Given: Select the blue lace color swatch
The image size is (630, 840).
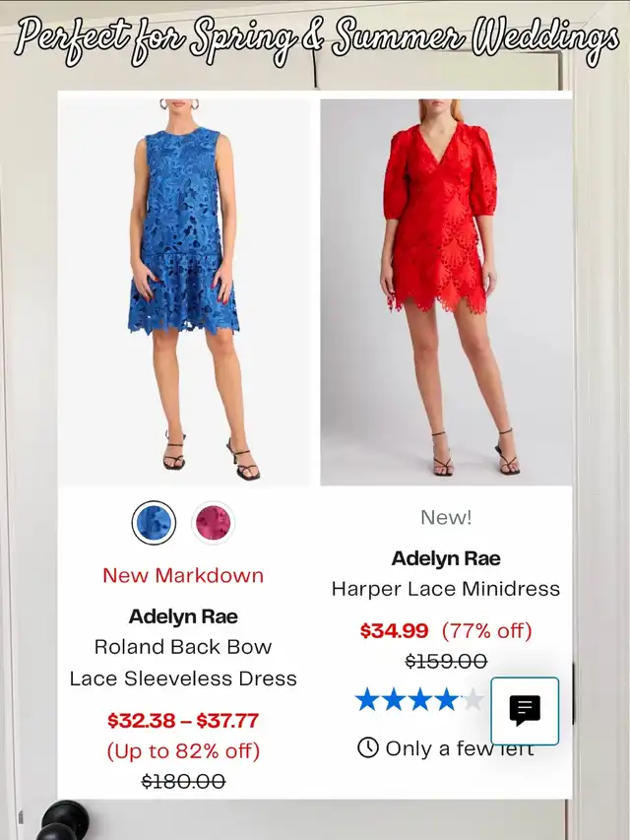Looking at the screenshot, I should point(154,523).
